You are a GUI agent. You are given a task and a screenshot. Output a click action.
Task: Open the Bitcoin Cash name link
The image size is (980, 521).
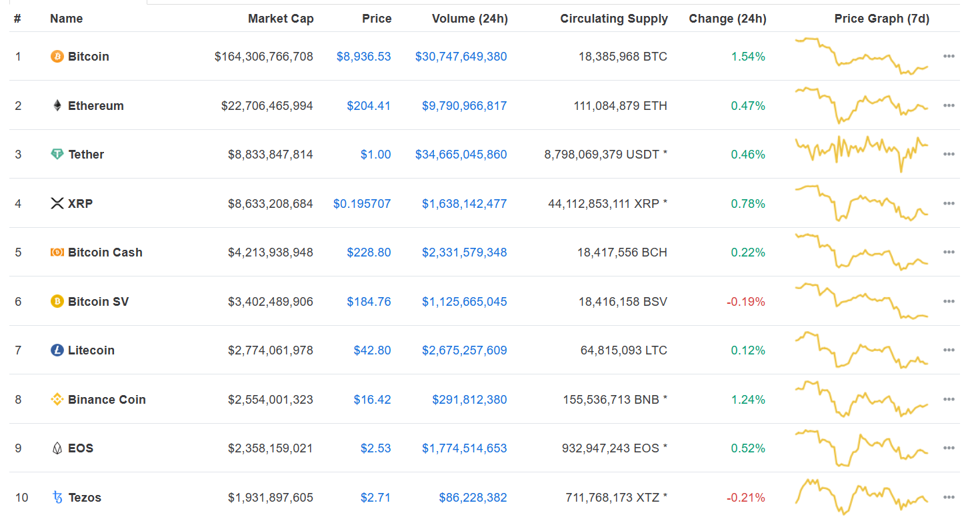[105, 253]
